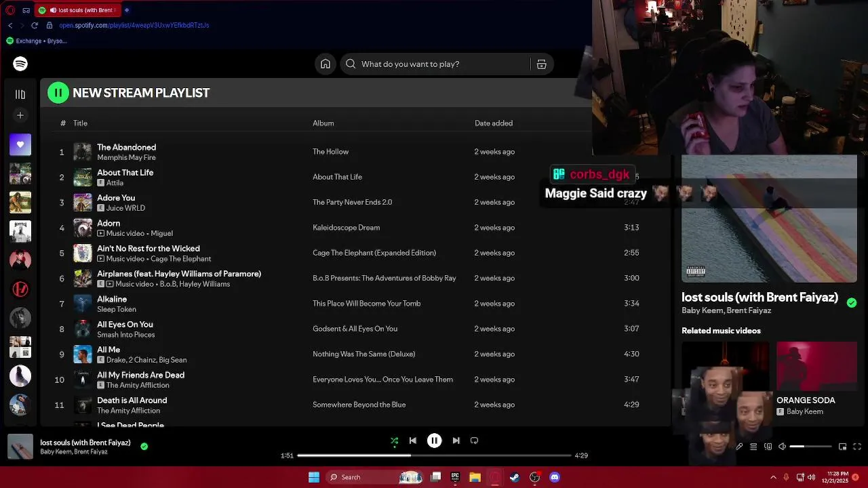Viewport: 868px width, 488px height.
Task: Go to Spotify Home via house icon
Action: click(x=325, y=64)
